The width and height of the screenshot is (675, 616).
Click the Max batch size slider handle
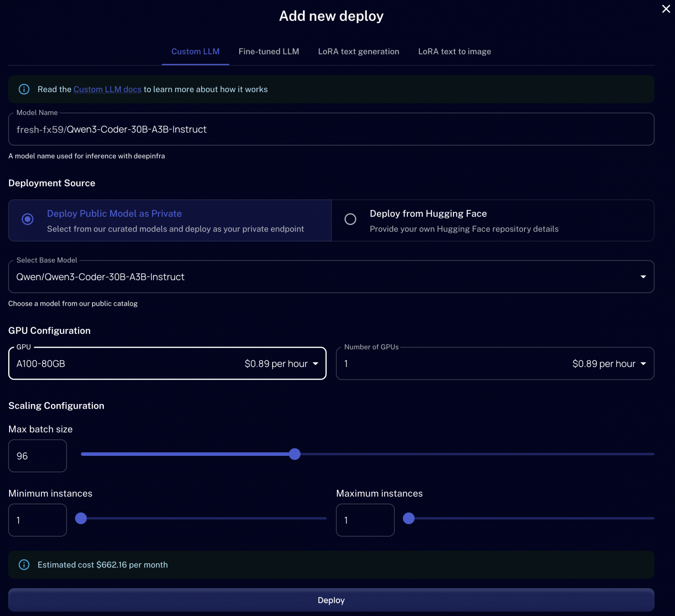point(295,454)
